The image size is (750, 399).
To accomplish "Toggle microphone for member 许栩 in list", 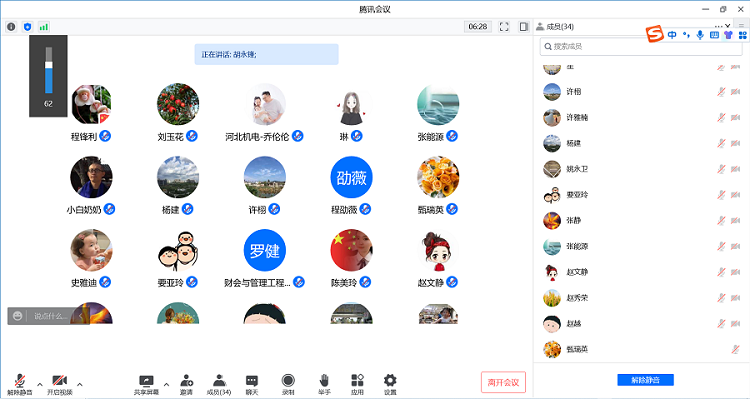I will [721, 92].
